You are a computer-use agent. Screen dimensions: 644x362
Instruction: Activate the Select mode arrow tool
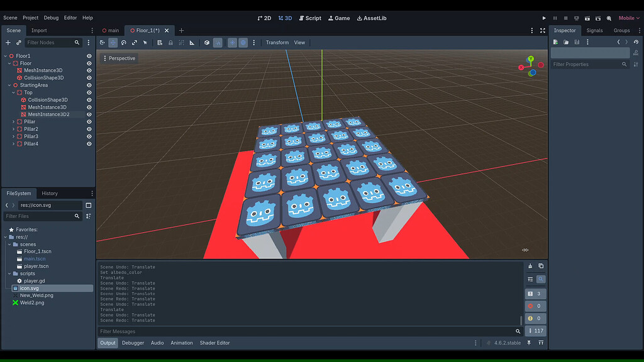pos(145,43)
